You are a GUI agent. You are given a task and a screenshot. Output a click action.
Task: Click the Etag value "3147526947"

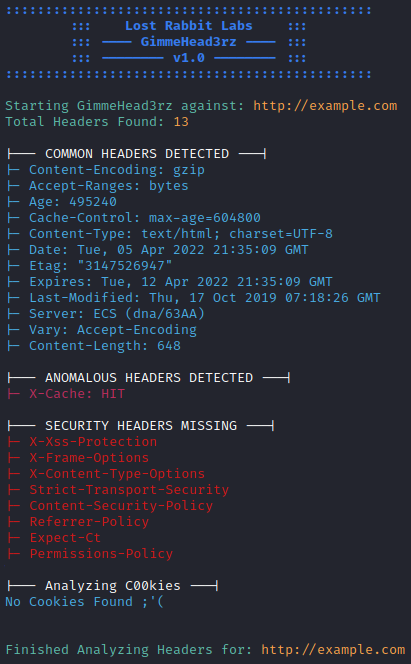[x=125, y=266]
